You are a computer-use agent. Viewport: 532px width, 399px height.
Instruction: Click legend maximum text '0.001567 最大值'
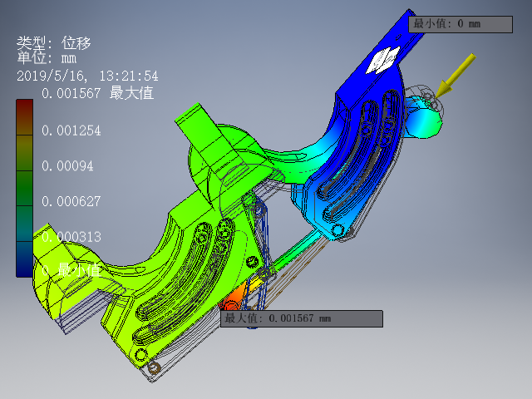98,93
